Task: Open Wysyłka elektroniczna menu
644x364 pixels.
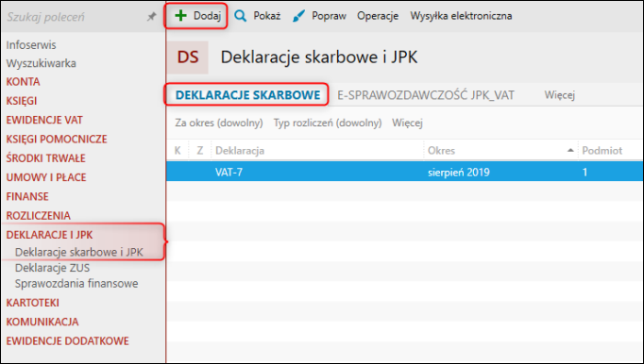Action: click(x=461, y=16)
